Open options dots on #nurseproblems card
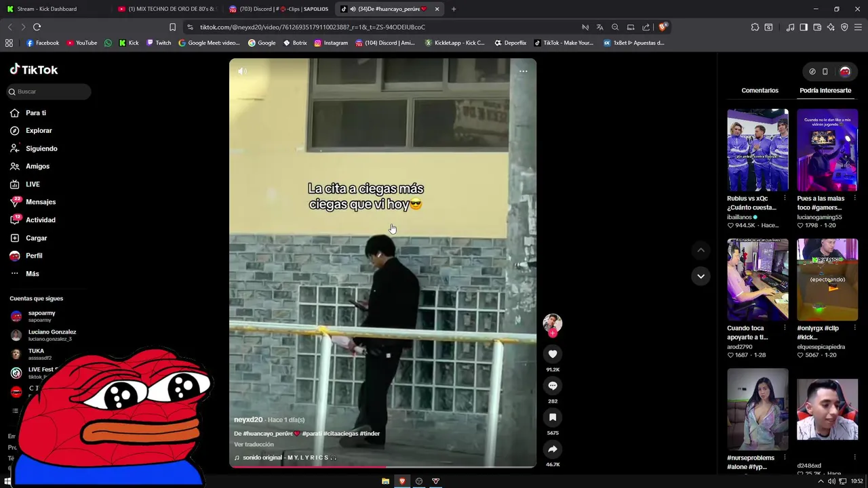This screenshot has height=488, width=868. point(785,458)
